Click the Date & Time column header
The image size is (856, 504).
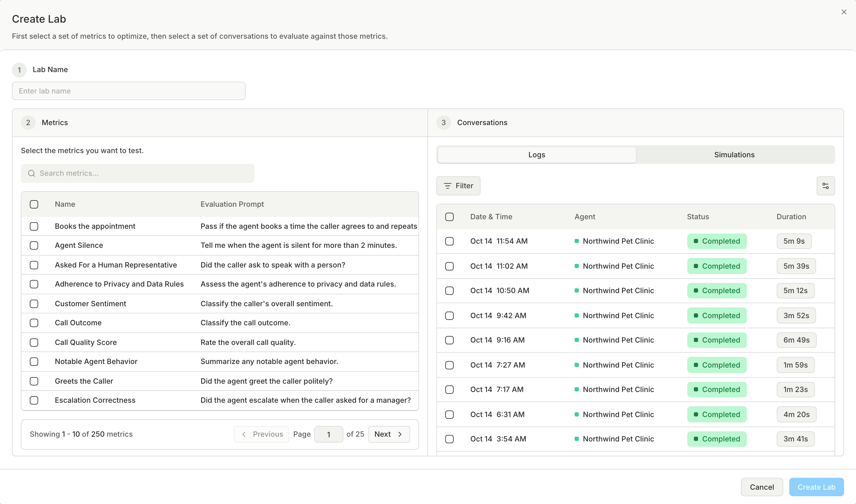(x=491, y=217)
